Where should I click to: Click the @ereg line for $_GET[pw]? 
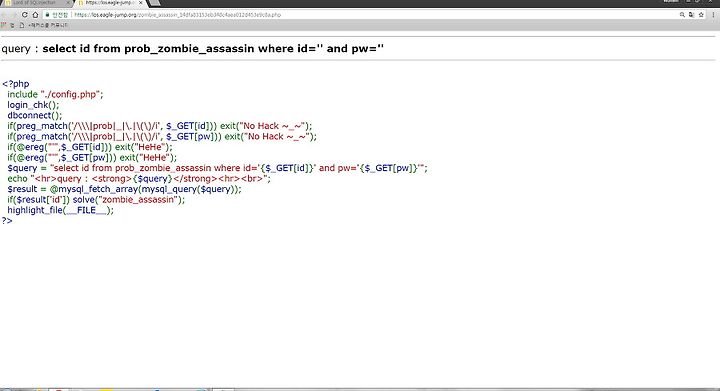(92, 158)
